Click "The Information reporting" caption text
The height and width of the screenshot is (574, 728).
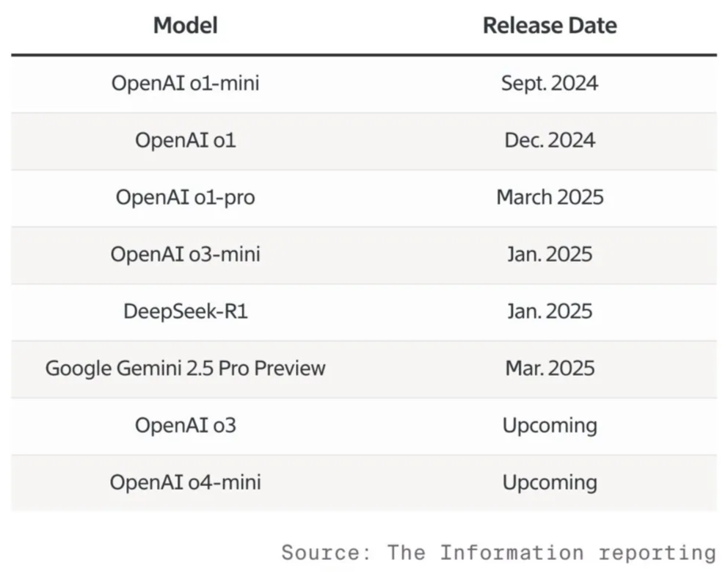pos(551,552)
